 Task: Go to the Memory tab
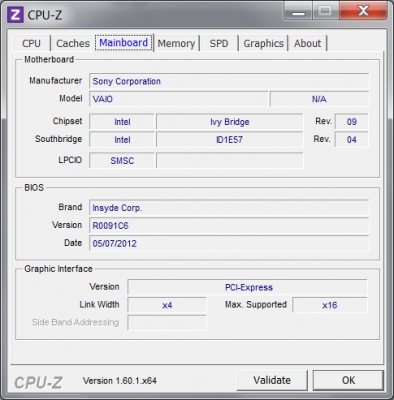coord(176,43)
